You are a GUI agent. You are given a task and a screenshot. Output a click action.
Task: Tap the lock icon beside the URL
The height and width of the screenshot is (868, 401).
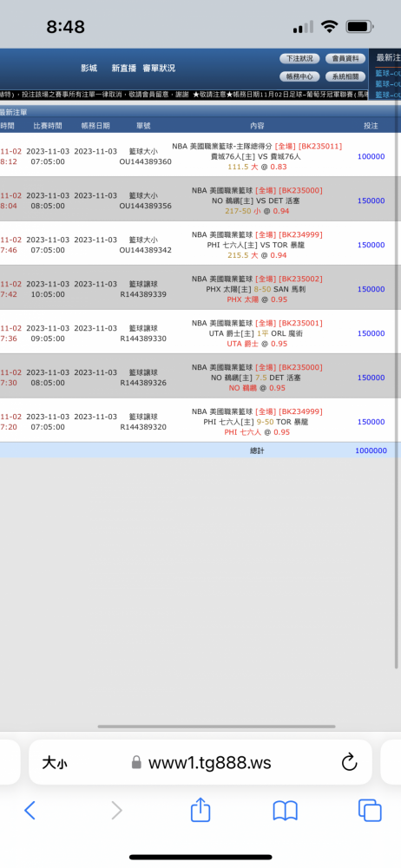pyautogui.click(x=136, y=763)
